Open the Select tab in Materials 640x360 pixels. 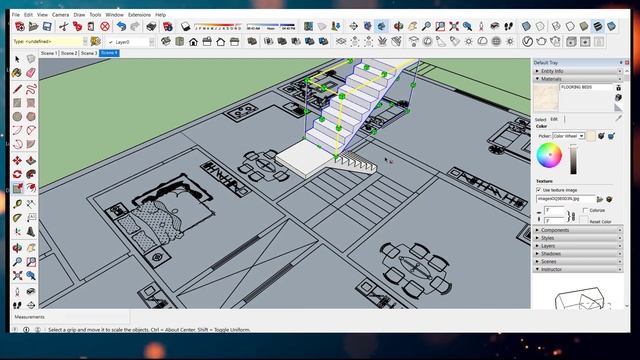pyautogui.click(x=540, y=119)
